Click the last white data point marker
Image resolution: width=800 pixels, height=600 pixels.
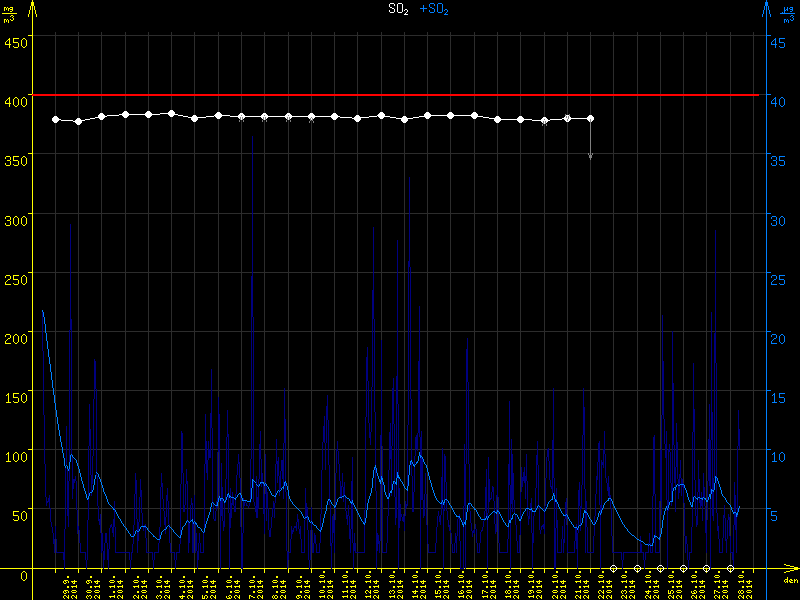pyautogui.click(x=590, y=118)
